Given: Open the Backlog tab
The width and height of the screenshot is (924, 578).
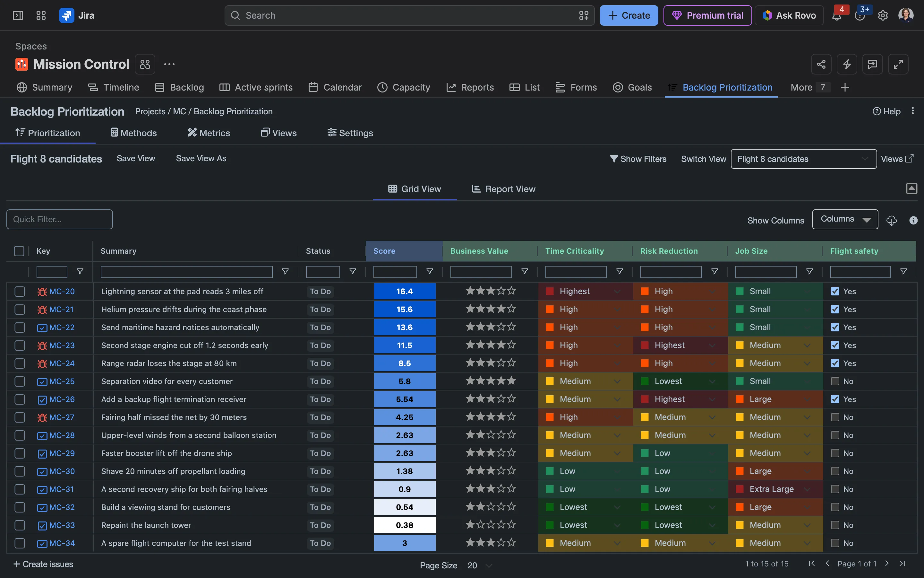Looking at the screenshot, I should pyautogui.click(x=179, y=88).
